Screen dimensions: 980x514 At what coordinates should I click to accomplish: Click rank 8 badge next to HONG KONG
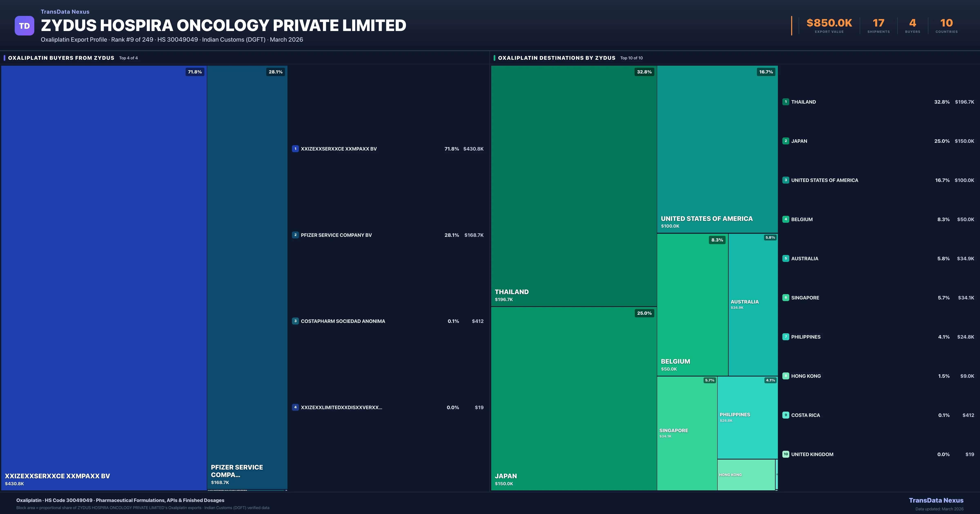(x=786, y=376)
